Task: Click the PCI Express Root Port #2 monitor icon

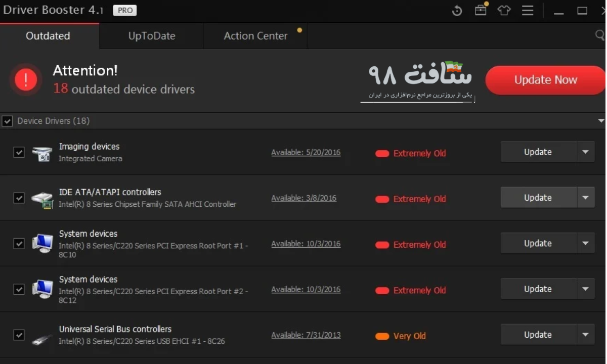Action: [42, 289]
